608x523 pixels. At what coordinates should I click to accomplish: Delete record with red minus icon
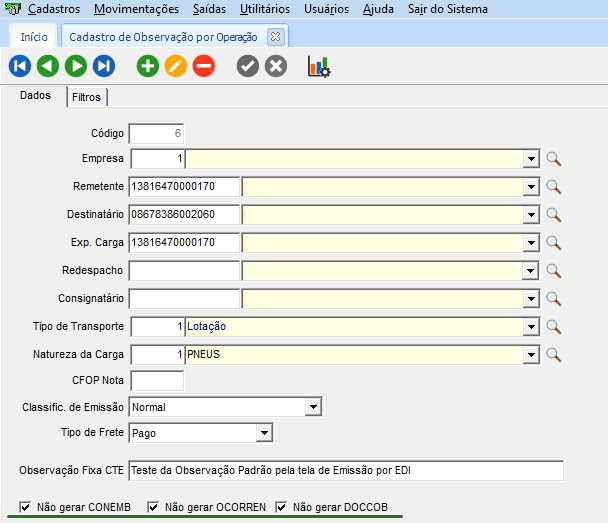[204, 66]
